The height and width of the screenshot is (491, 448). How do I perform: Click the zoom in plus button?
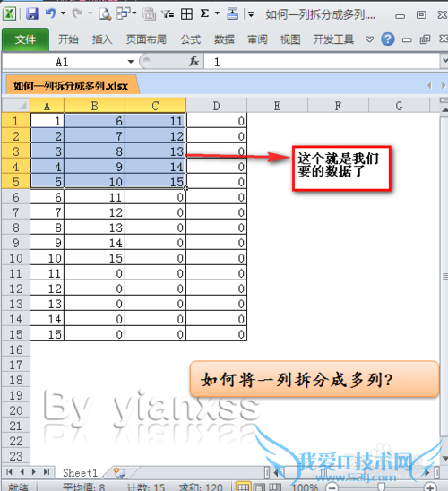431,487
